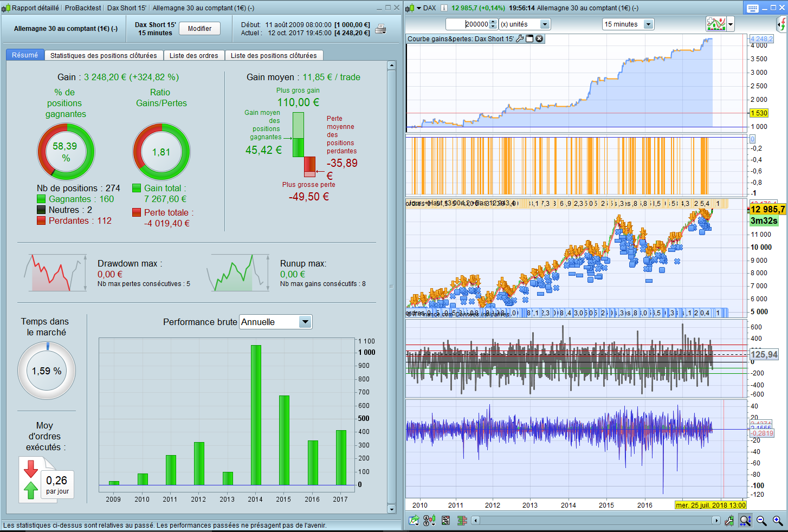Open chart settings wrench-candle icon
Viewport: 788px width, 532px height.
click(x=729, y=521)
